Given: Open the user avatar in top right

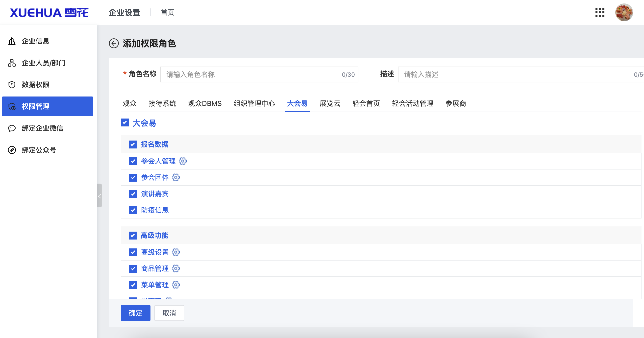Looking at the screenshot, I should 624,12.
